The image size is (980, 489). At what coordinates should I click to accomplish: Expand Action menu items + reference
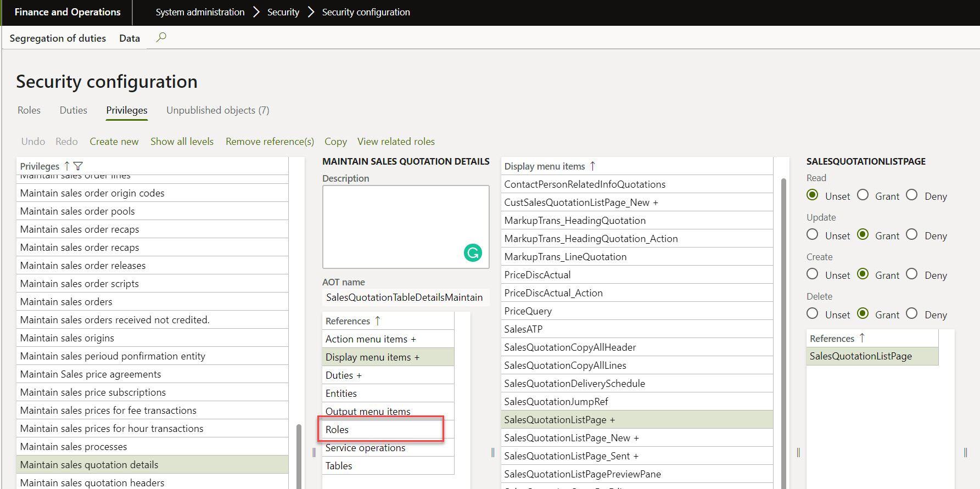371,339
